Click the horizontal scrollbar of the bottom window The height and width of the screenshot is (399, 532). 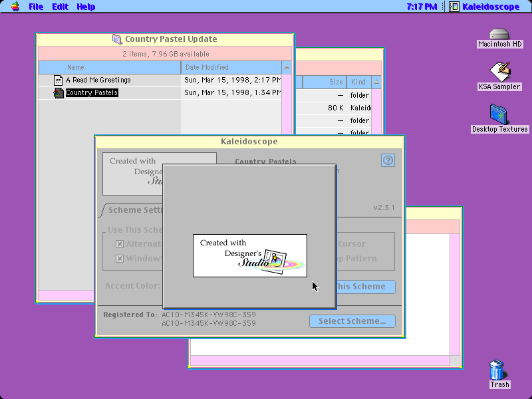pos(320,360)
